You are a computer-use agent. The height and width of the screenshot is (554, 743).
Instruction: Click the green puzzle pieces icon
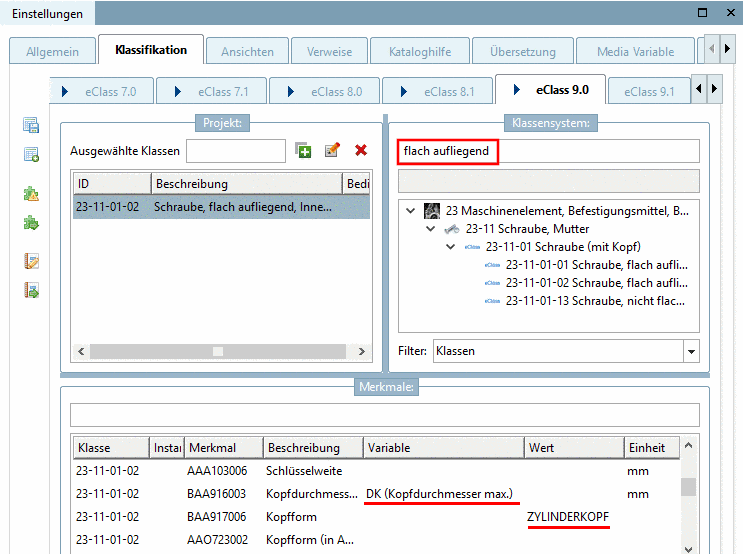pos(31,223)
